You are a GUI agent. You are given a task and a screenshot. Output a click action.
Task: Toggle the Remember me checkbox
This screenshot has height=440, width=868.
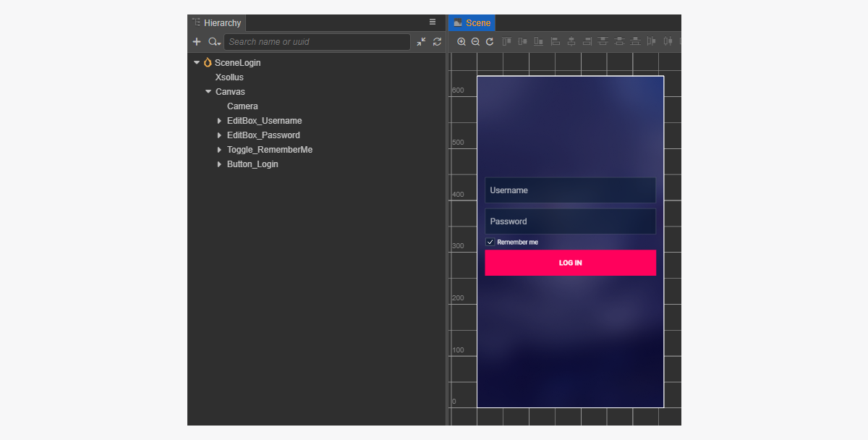490,242
